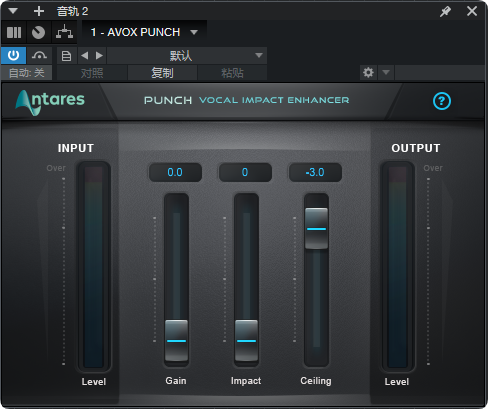Expand the small arrow next to the gear
Screen dimensions: 488x409
(386, 73)
